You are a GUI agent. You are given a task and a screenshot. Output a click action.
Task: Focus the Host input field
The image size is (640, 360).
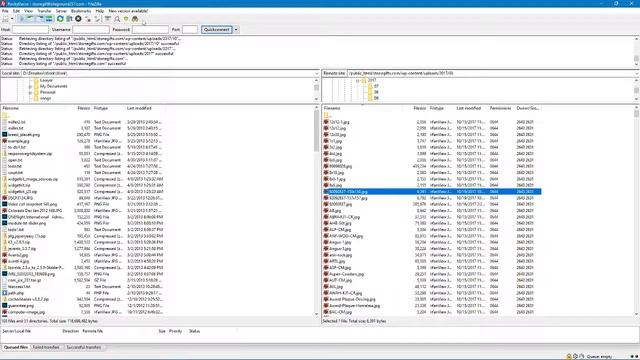(x=30, y=29)
